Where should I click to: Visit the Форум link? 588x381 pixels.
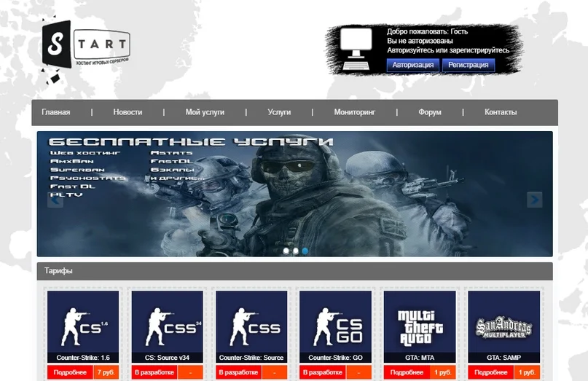[430, 112]
